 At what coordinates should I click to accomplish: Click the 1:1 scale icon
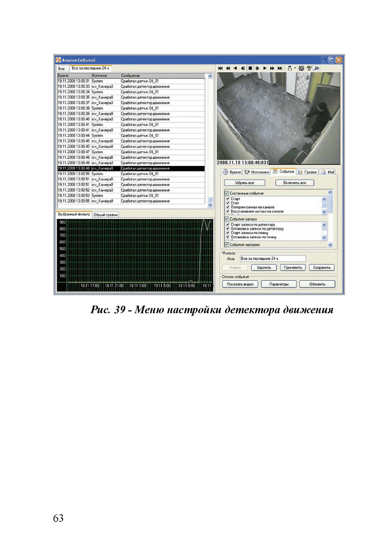point(290,68)
